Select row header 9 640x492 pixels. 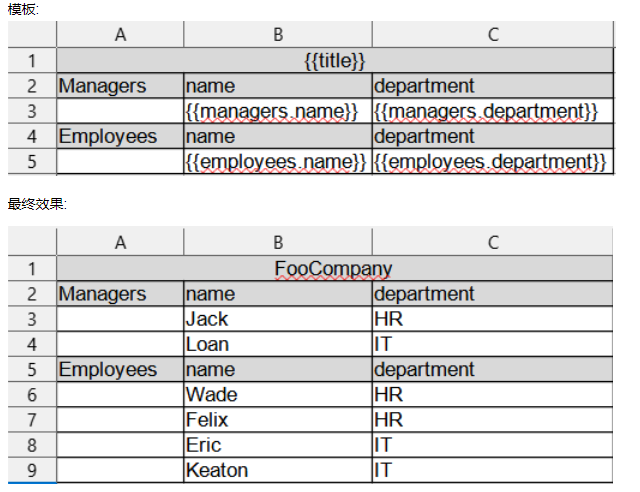31,469
